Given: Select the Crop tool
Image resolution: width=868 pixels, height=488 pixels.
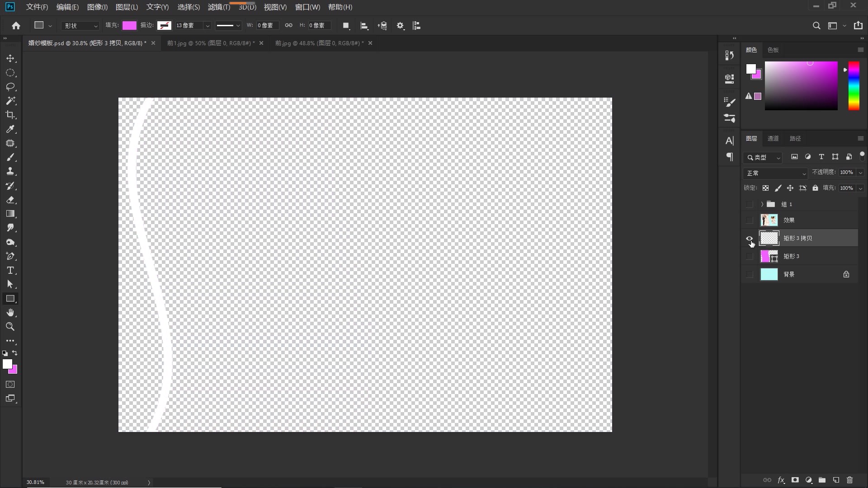Looking at the screenshot, I should click(x=10, y=115).
